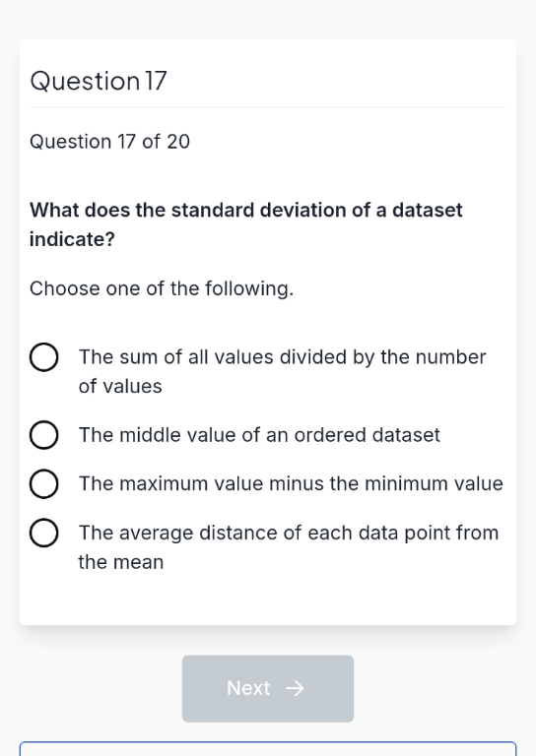Screen dimensions: 536x756
Task: Click the divider line under the Question 17 heading
Action: [268, 106]
